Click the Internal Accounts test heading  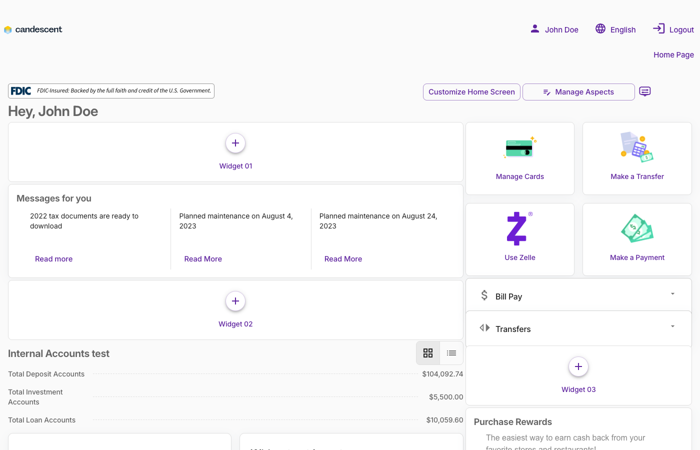tap(58, 354)
